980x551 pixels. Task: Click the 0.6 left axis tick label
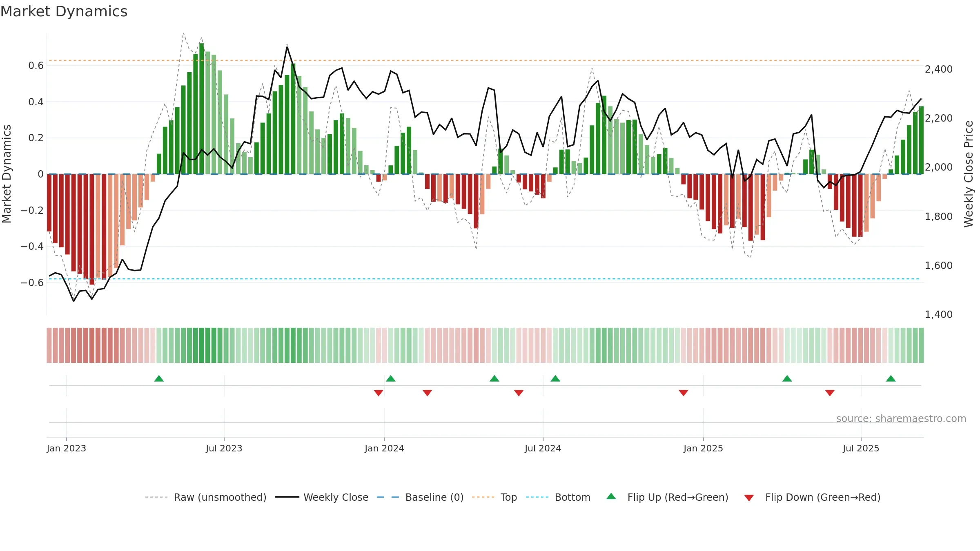(36, 65)
